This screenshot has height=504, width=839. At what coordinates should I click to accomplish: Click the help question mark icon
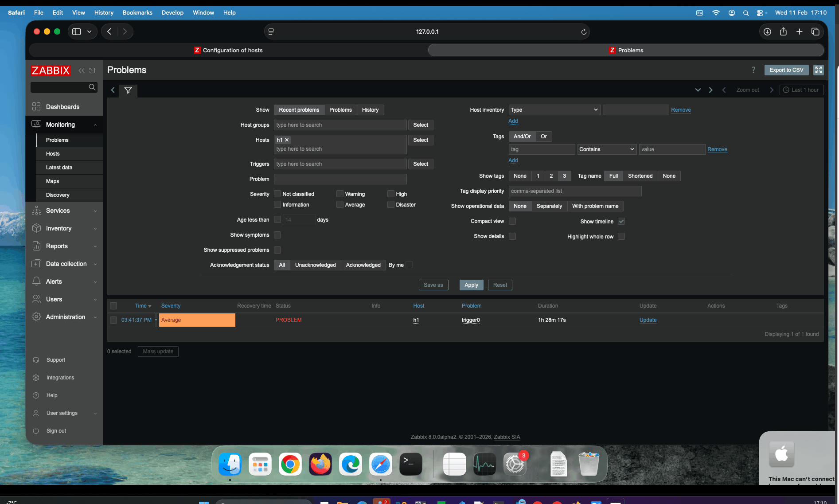(753, 70)
